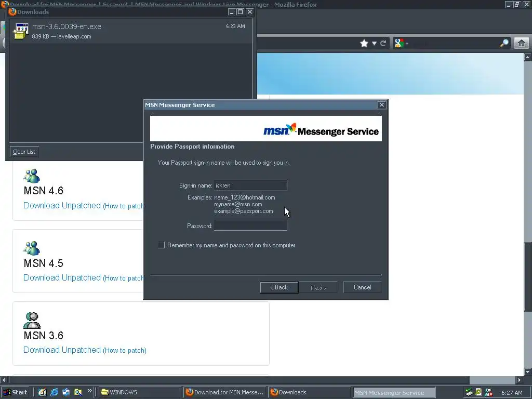The width and height of the screenshot is (532, 399).
Task: Click the msn Messenger Service logo banner
Action: (x=265, y=129)
